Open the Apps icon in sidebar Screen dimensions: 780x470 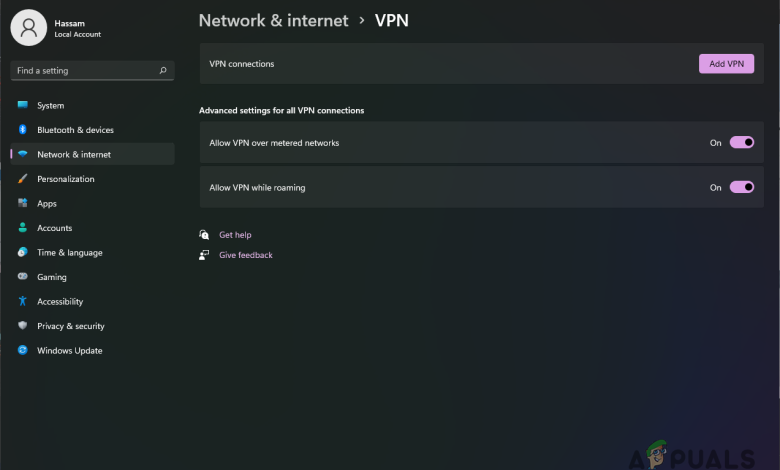click(22, 203)
